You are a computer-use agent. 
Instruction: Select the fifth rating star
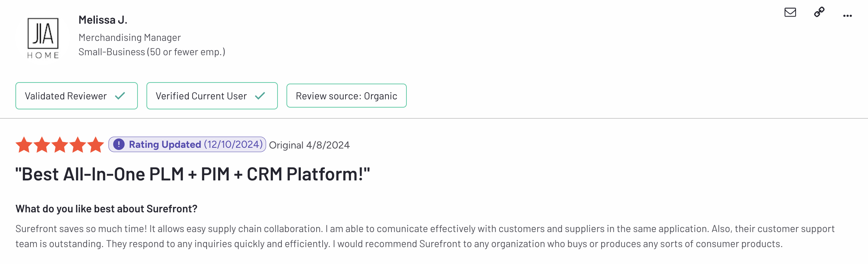(x=96, y=145)
